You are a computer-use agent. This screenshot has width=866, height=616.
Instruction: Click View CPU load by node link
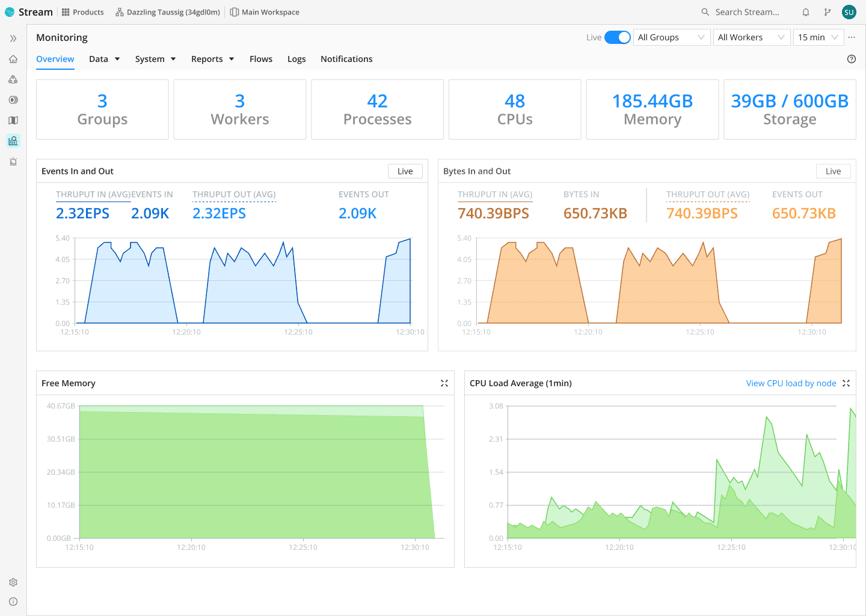[791, 383]
